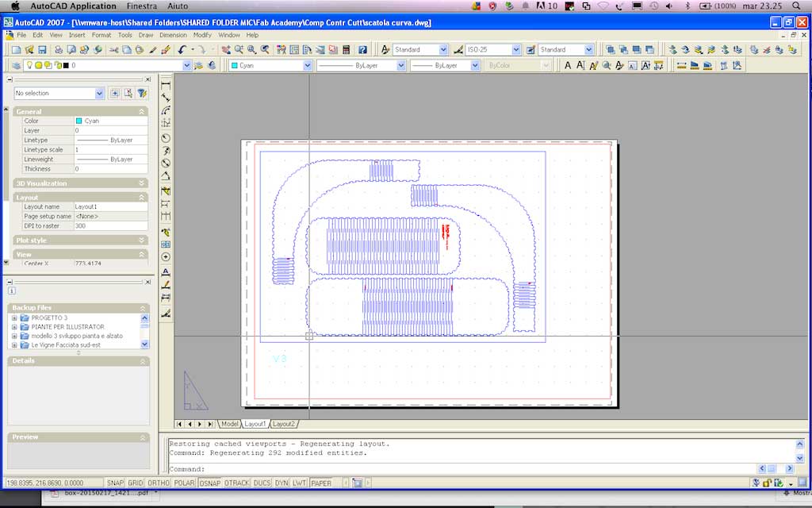Screen dimensions: 812x508
Task: Click the Aligned dimension tool
Action: coord(166,98)
